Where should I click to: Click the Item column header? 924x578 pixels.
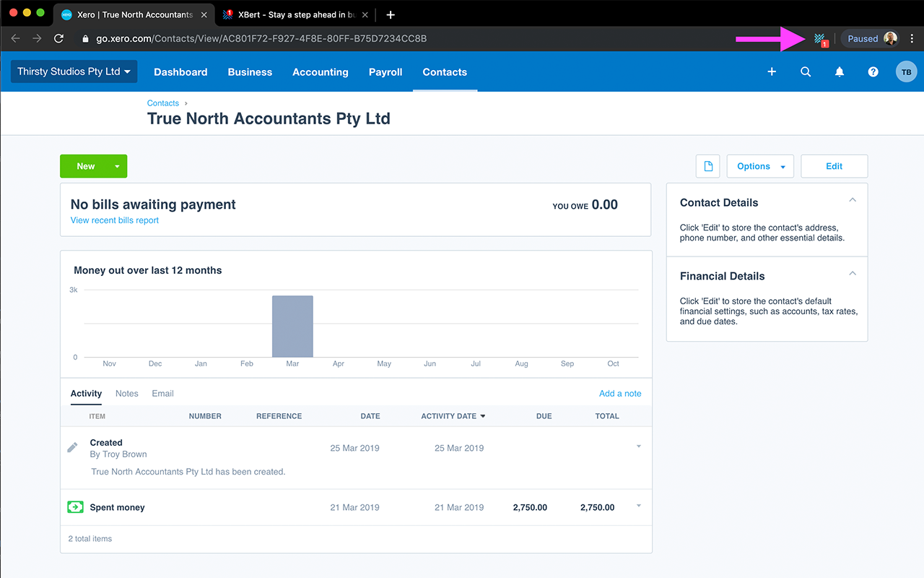coord(97,416)
